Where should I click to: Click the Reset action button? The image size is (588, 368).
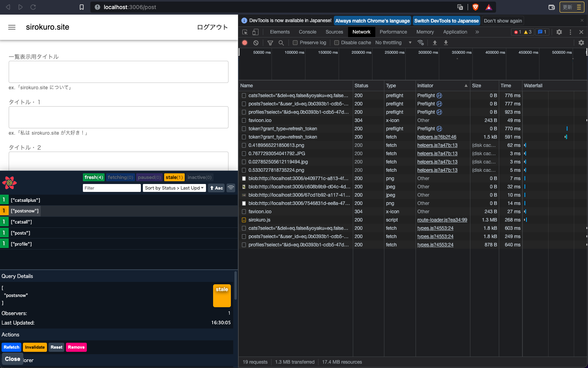pos(56,347)
